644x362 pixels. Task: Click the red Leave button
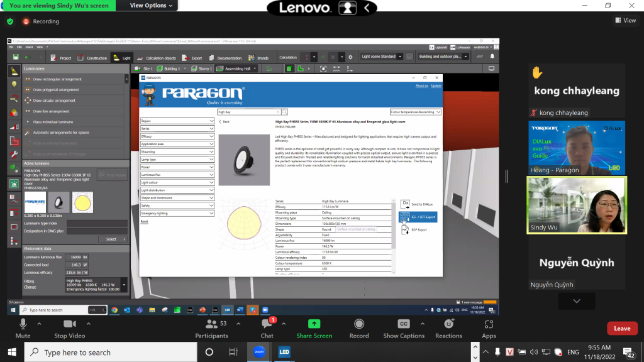621,328
